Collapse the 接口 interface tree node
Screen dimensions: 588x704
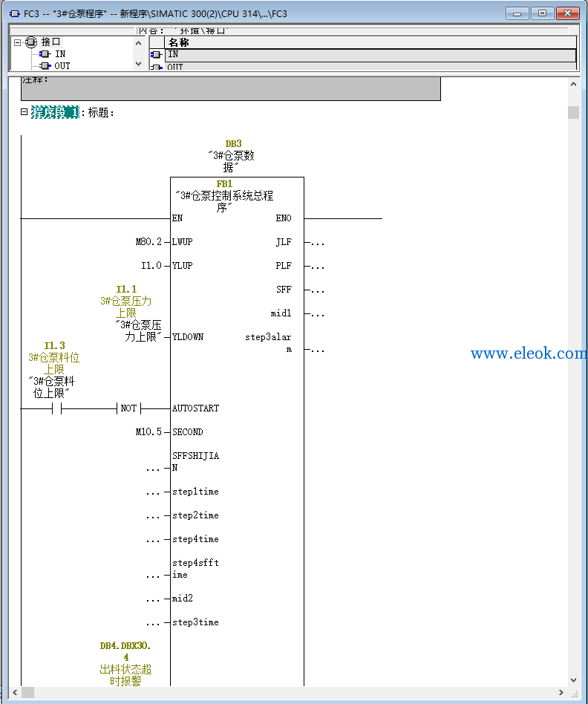tap(18, 42)
